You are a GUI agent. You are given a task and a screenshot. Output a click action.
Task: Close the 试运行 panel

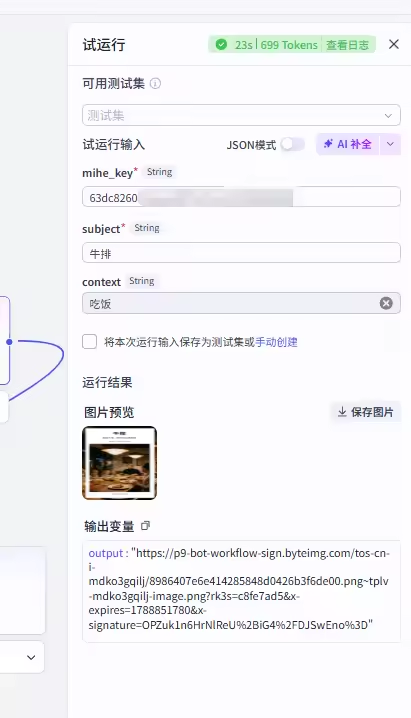pos(394,44)
